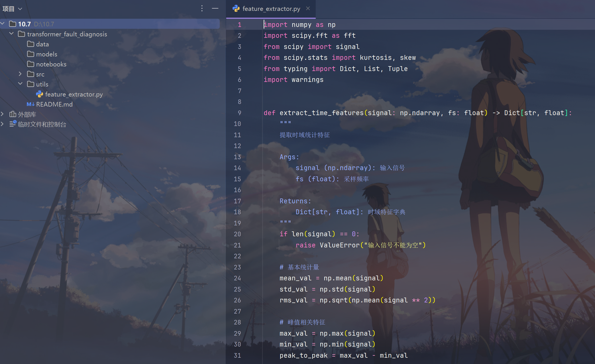Hide the project tool window
Image resolution: width=595 pixels, height=364 pixels.
tap(215, 9)
